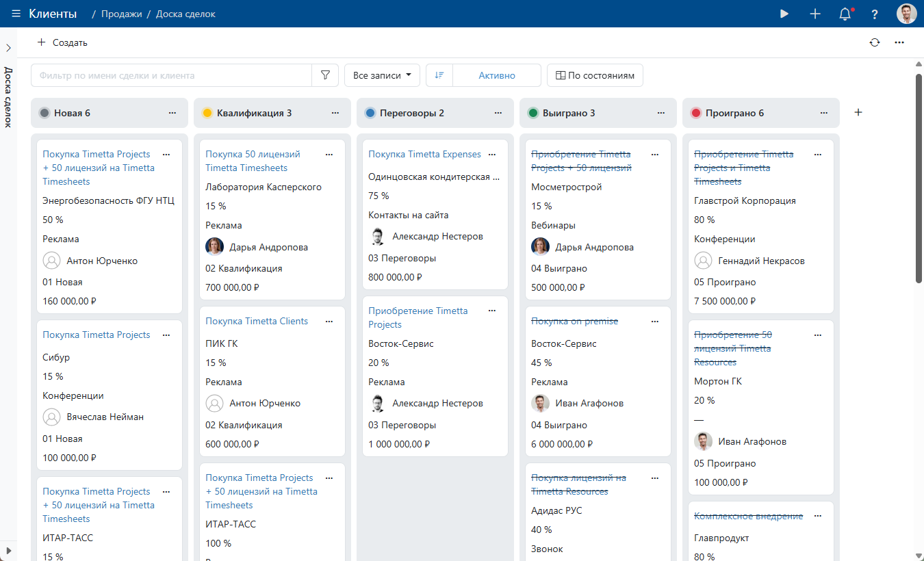Open options for the Лаборатория Касперского card
The image size is (924, 561).
point(329,155)
